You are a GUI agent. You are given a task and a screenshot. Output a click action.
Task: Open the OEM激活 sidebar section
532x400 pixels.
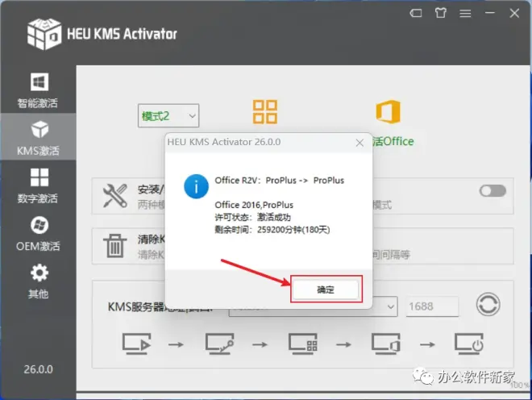pyautogui.click(x=38, y=231)
